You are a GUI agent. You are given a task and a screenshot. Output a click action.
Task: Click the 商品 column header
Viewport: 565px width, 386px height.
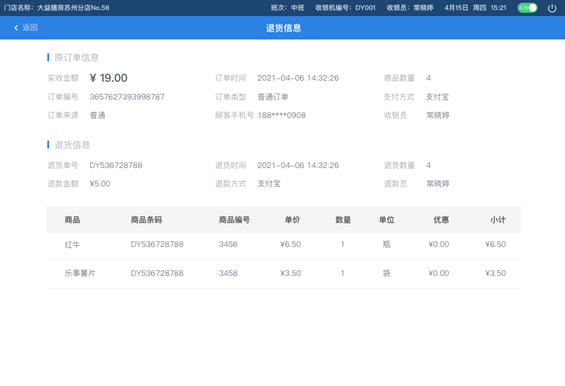coord(72,219)
